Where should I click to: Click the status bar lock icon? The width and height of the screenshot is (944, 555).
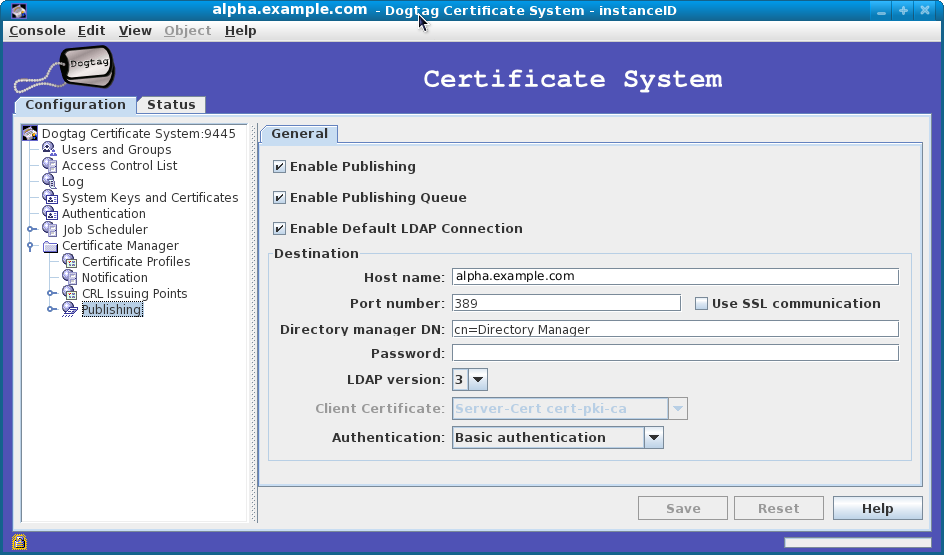pyautogui.click(x=19, y=542)
